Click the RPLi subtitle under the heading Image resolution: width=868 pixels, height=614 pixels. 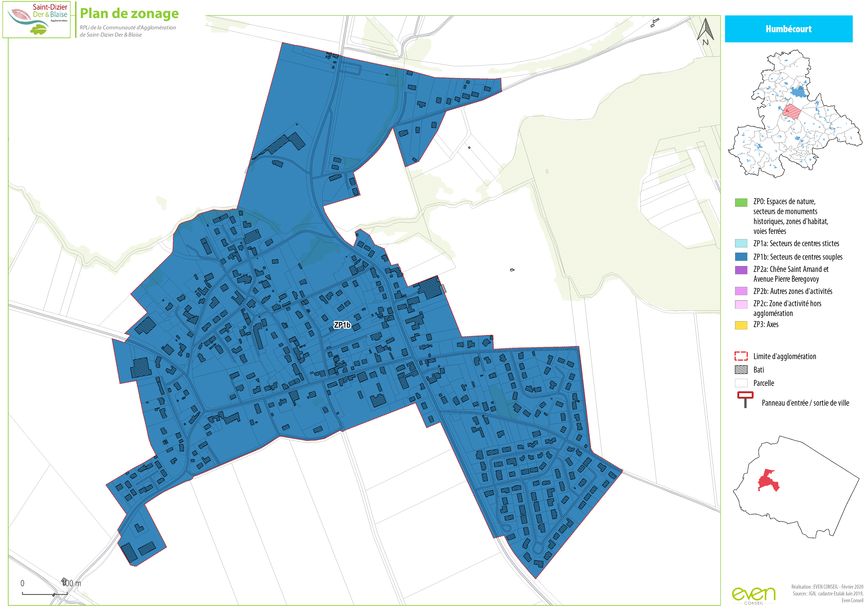128,31
